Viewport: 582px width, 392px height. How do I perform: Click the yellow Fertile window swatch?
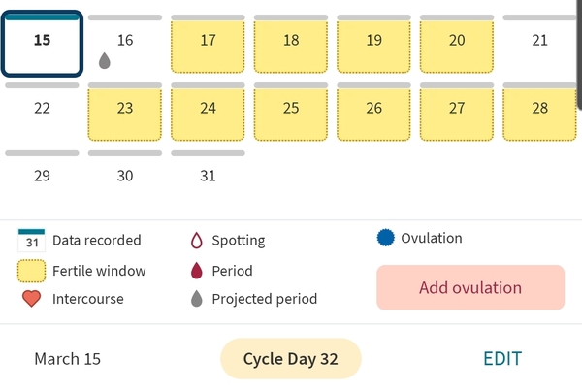[32, 271]
